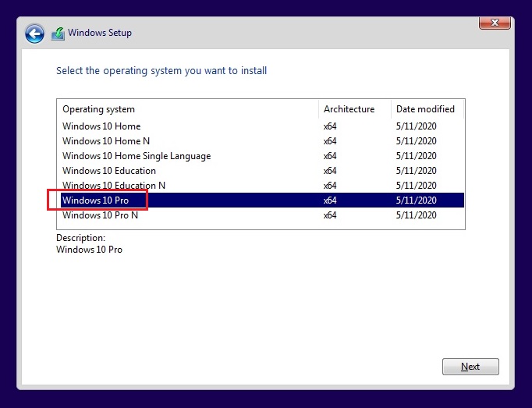
Task: Select Windows 10 Home edition
Action: pos(261,126)
